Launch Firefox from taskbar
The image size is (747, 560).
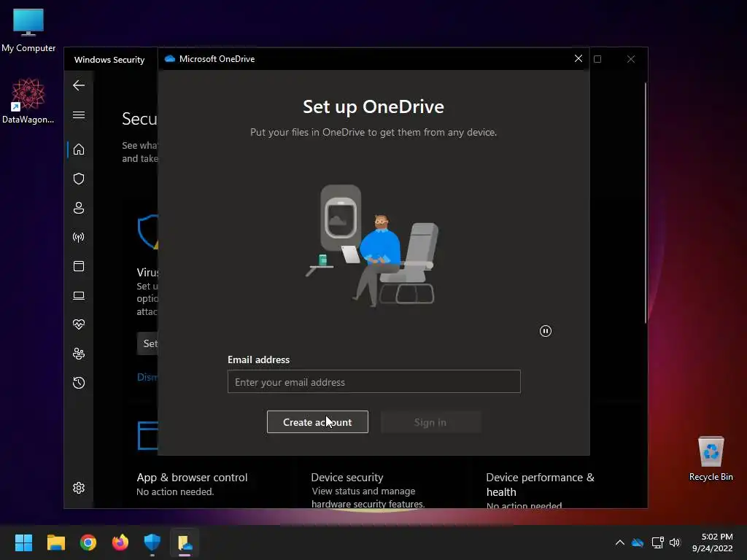click(120, 542)
